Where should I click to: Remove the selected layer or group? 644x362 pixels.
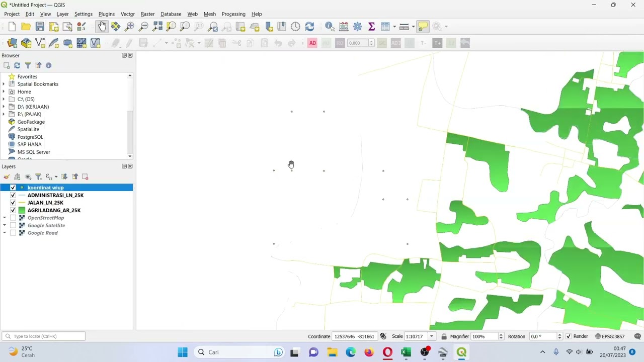pos(85,177)
